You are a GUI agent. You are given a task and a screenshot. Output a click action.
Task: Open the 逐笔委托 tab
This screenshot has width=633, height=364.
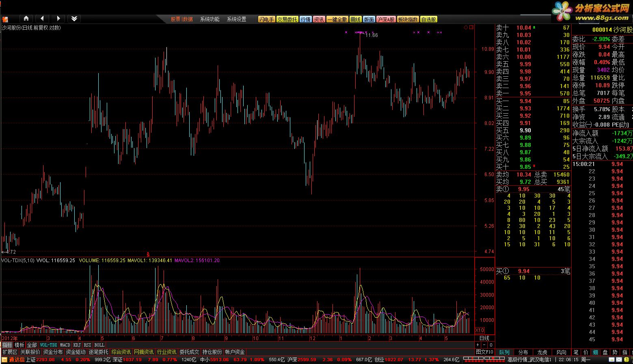[98, 352]
